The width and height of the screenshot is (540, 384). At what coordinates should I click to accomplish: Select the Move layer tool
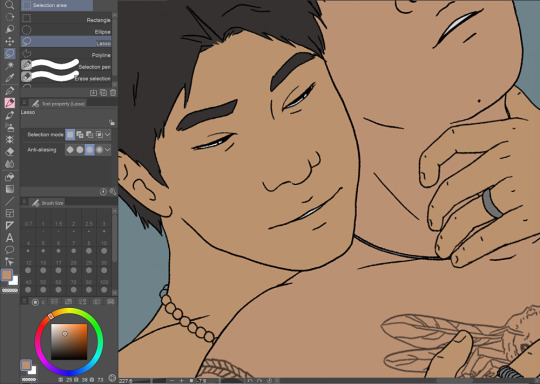[x=10, y=41]
